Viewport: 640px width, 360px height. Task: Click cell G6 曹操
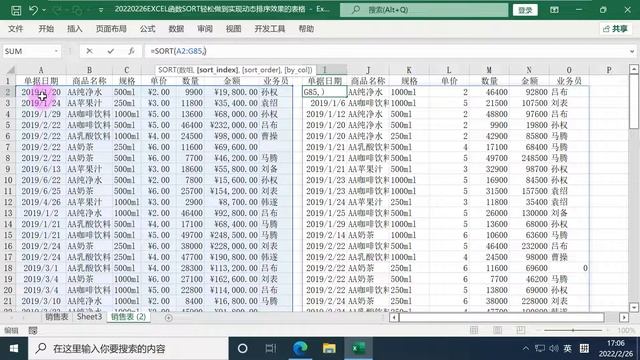276,136
